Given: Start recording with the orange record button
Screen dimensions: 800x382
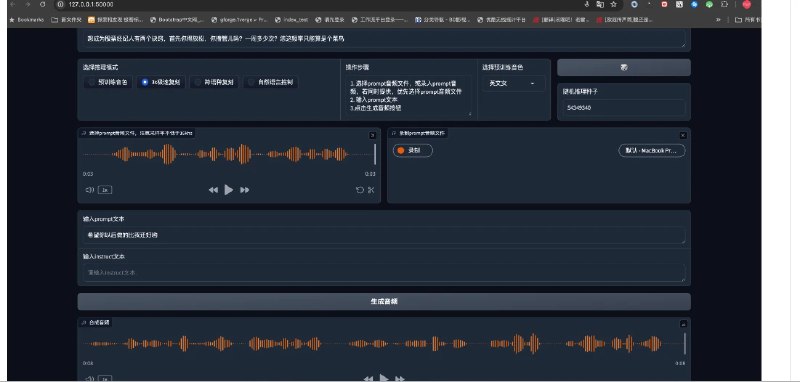Looking at the screenshot, I should point(413,150).
